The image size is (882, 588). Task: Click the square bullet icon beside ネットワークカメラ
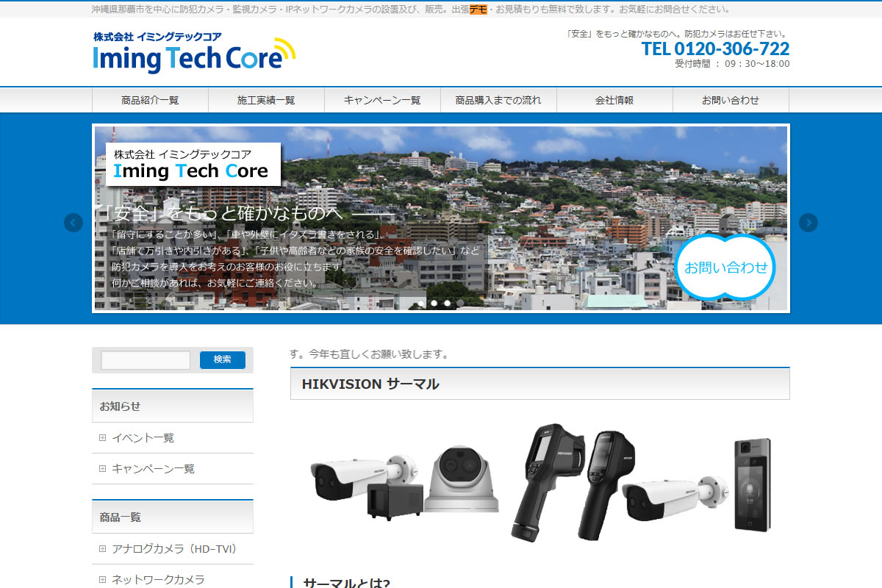click(x=103, y=580)
